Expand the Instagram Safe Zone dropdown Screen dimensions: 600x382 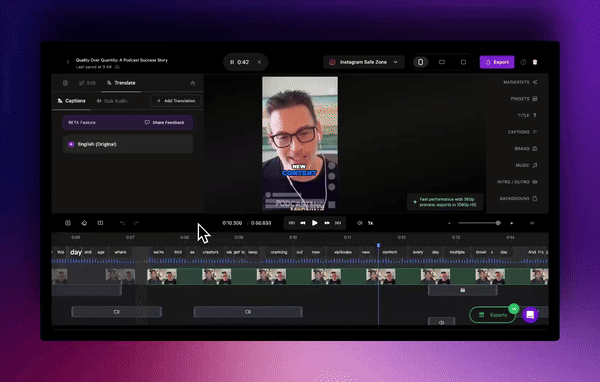(364, 62)
